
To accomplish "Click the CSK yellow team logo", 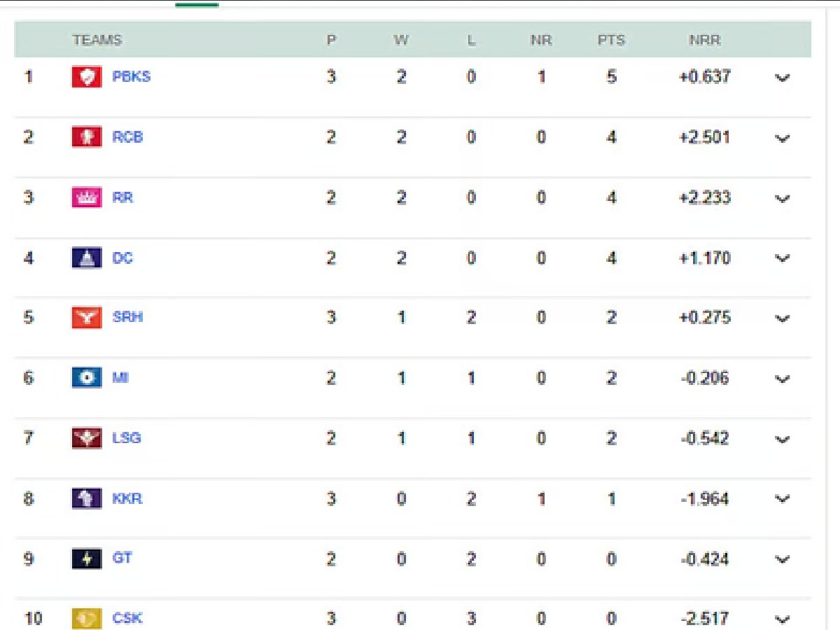I will coord(87,619).
